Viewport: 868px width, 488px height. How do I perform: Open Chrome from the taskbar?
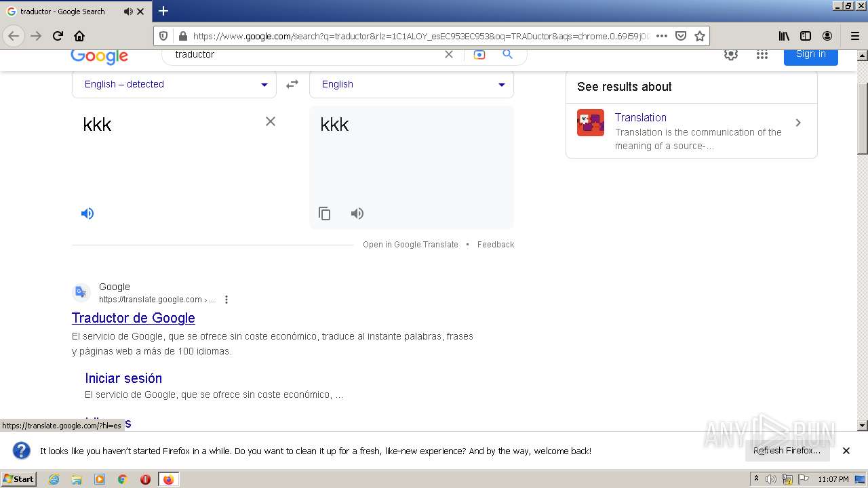point(123,479)
